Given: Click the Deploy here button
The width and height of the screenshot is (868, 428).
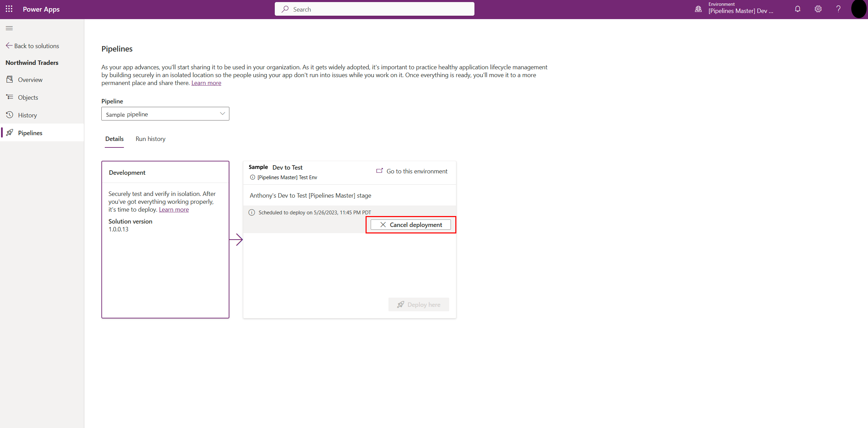Looking at the screenshot, I should 418,304.
